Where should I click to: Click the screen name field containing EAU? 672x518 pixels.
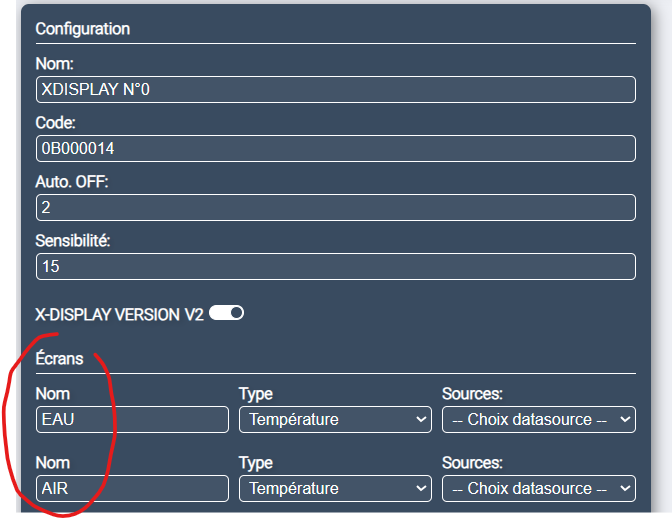pyautogui.click(x=132, y=420)
